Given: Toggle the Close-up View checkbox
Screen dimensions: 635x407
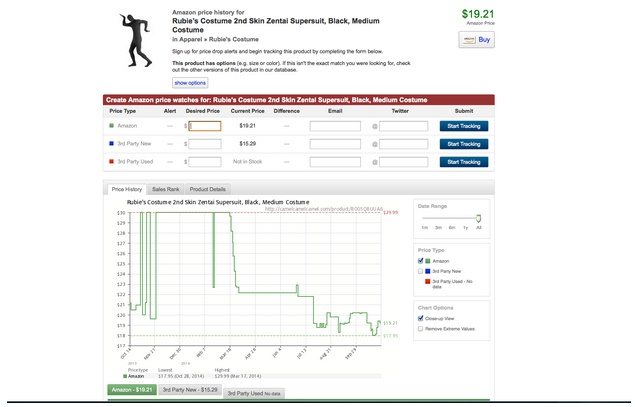Looking at the screenshot, I should pos(420,318).
